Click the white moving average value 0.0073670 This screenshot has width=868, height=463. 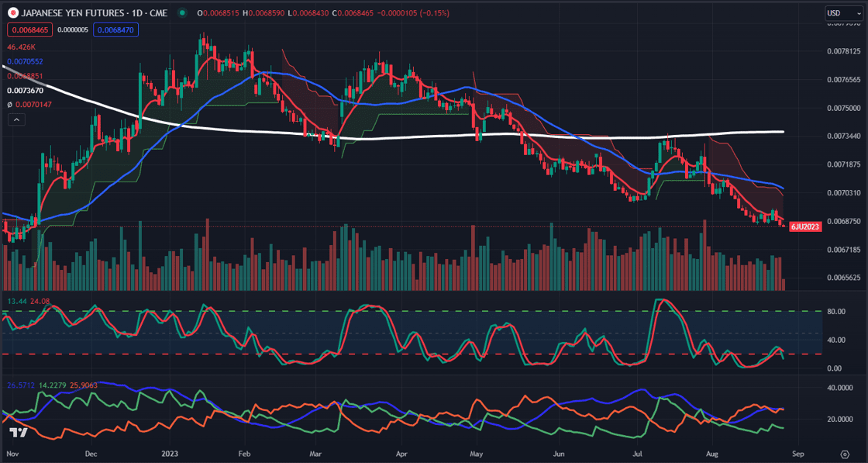point(26,90)
